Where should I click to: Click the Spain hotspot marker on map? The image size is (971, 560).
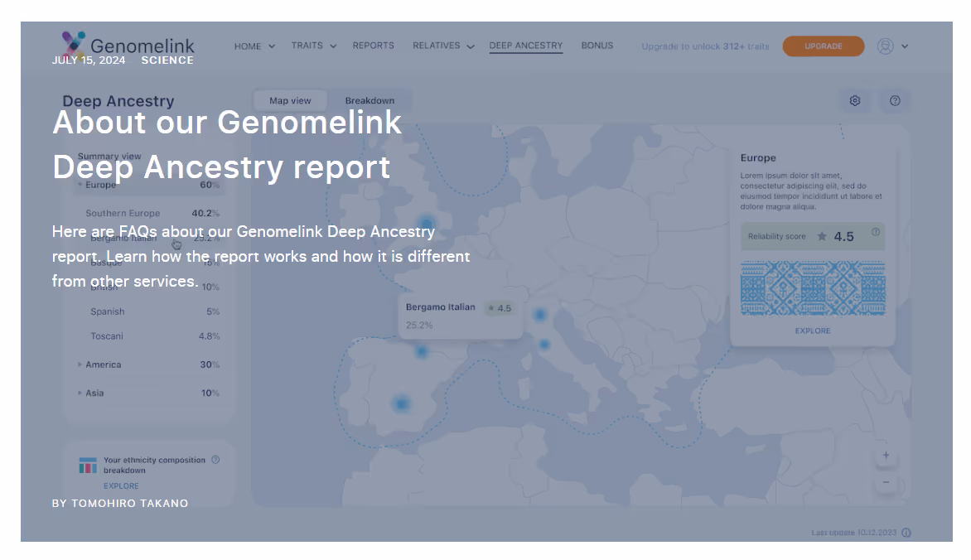[x=401, y=404]
